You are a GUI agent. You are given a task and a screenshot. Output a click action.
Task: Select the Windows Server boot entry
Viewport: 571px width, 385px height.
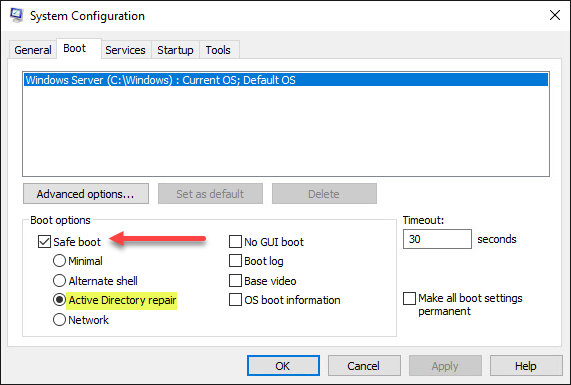[x=286, y=80]
